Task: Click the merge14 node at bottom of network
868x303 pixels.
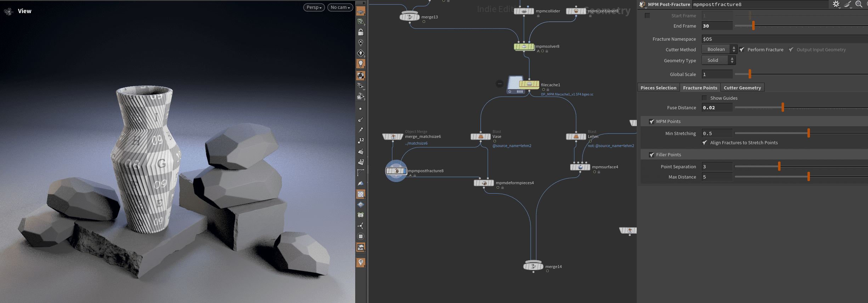Action: click(533, 267)
